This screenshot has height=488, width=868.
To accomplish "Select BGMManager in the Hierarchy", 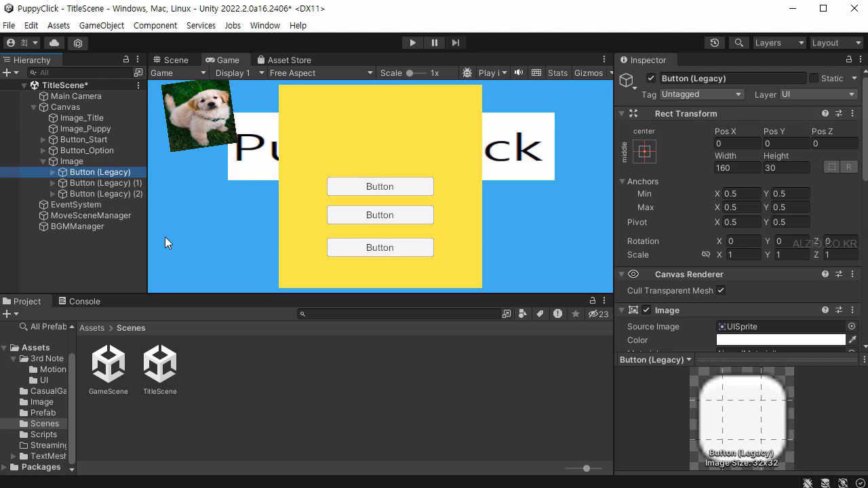I will click(77, 226).
